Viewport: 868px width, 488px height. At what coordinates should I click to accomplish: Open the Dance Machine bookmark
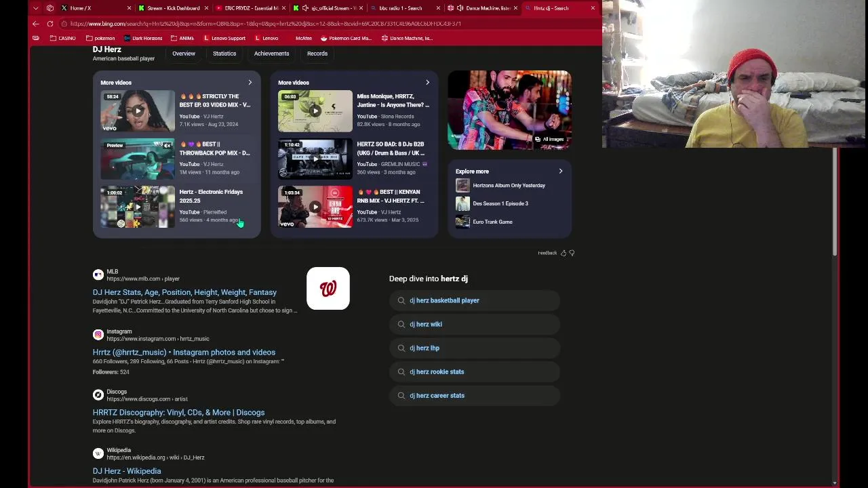[407, 38]
